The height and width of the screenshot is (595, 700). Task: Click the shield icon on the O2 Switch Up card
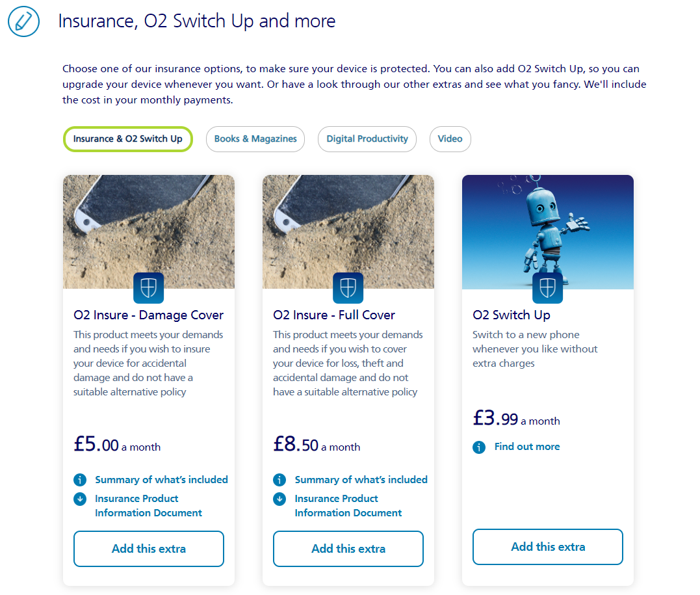point(547,288)
